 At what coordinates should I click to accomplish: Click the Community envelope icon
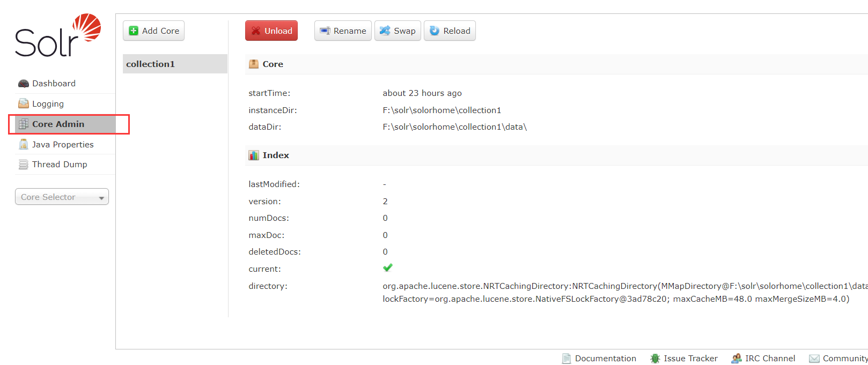coord(814,359)
